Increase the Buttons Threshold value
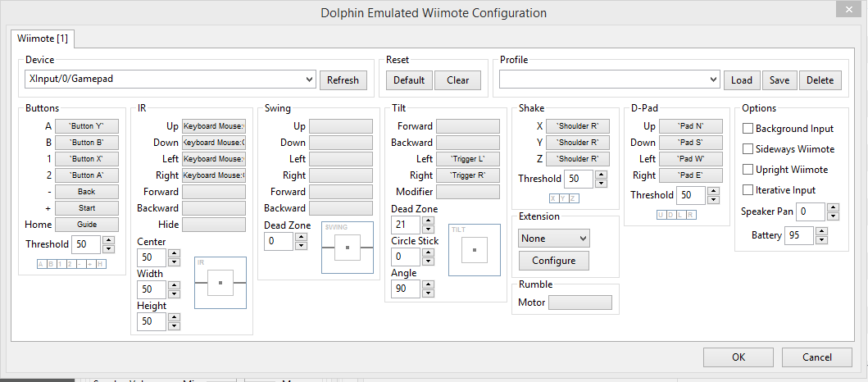 point(109,239)
